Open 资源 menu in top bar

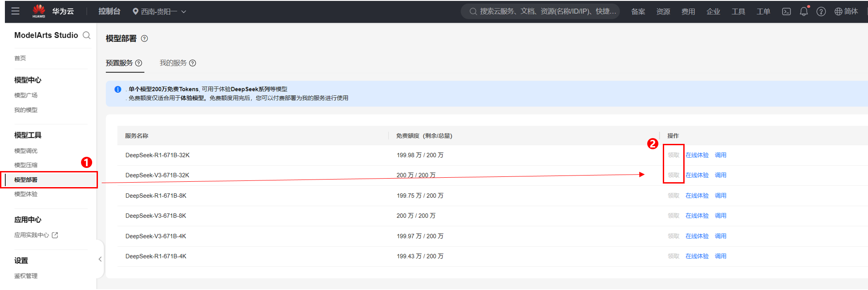tap(663, 12)
